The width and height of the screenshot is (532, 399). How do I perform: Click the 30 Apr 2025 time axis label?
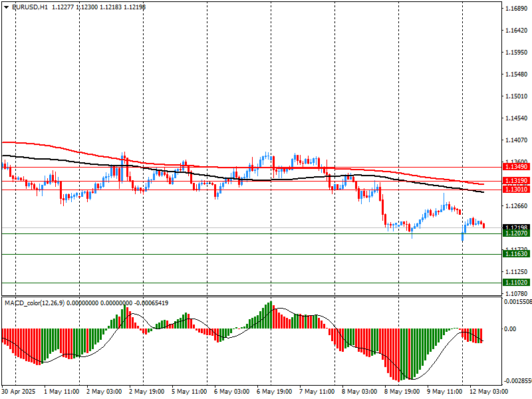coord(20,392)
